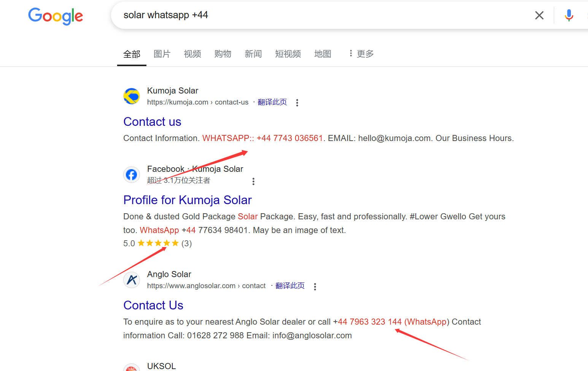The width and height of the screenshot is (588, 371).
Task: Switch to the 视频 videos tab
Action: [192, 54]
